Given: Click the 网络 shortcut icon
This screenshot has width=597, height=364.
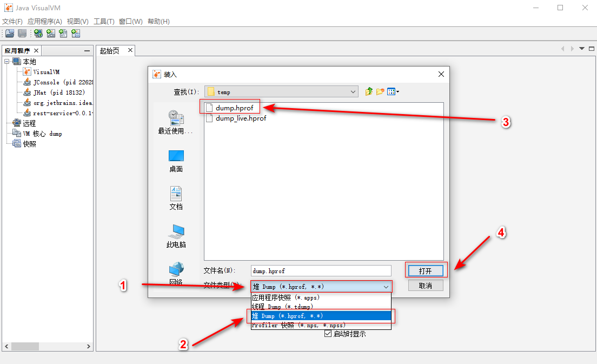Looking at the screenshot, I should 176,269.
